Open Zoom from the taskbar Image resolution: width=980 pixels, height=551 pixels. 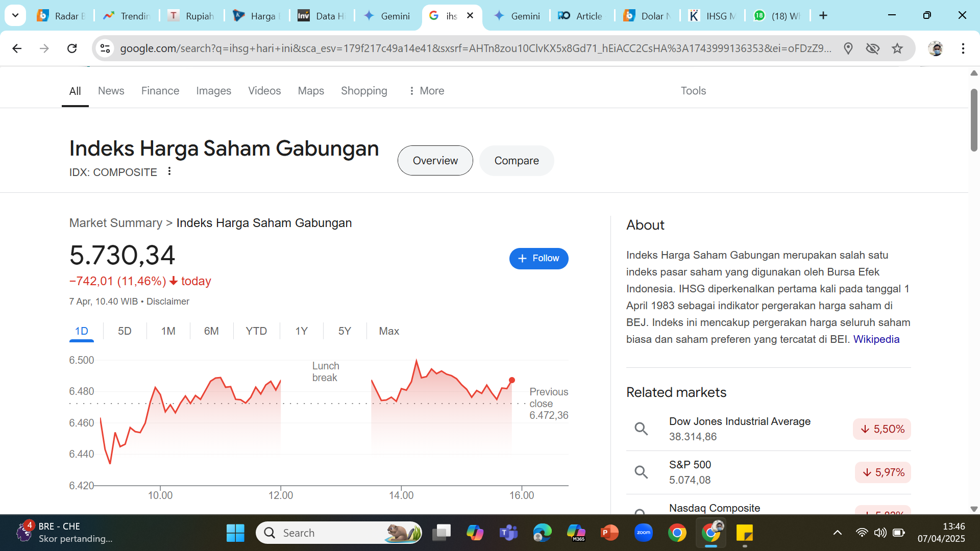click(644, 532)
